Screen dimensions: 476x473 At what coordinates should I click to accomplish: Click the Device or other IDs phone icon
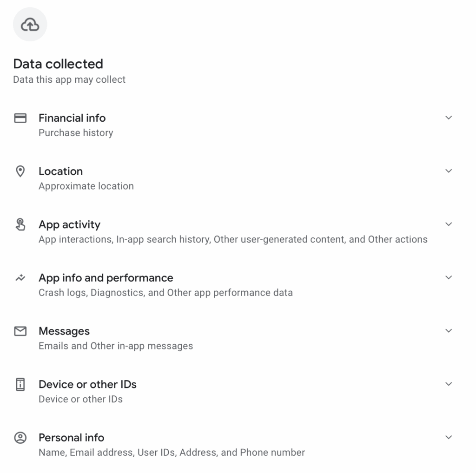pos(20,384)
